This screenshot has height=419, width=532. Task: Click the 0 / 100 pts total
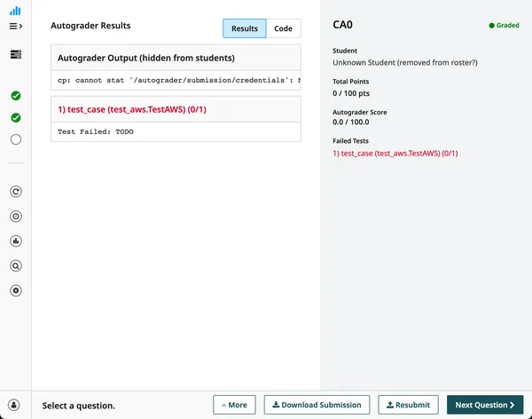point(351,93)
